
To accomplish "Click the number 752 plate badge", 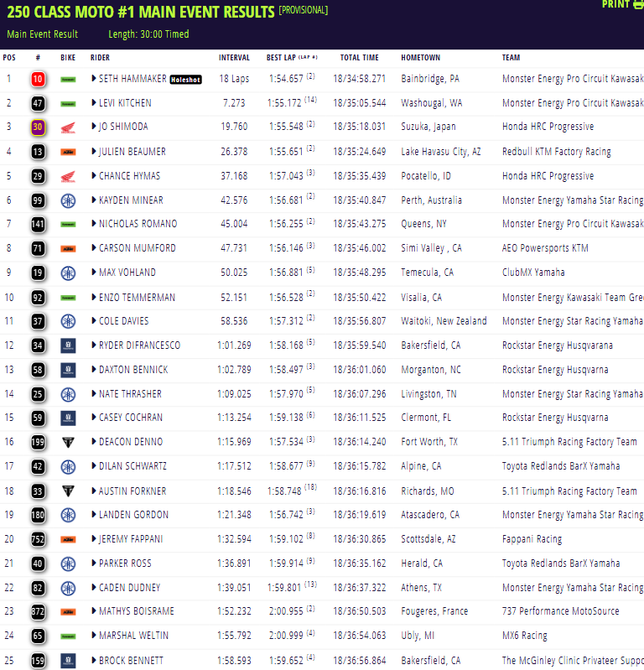I will coord(38,539).
